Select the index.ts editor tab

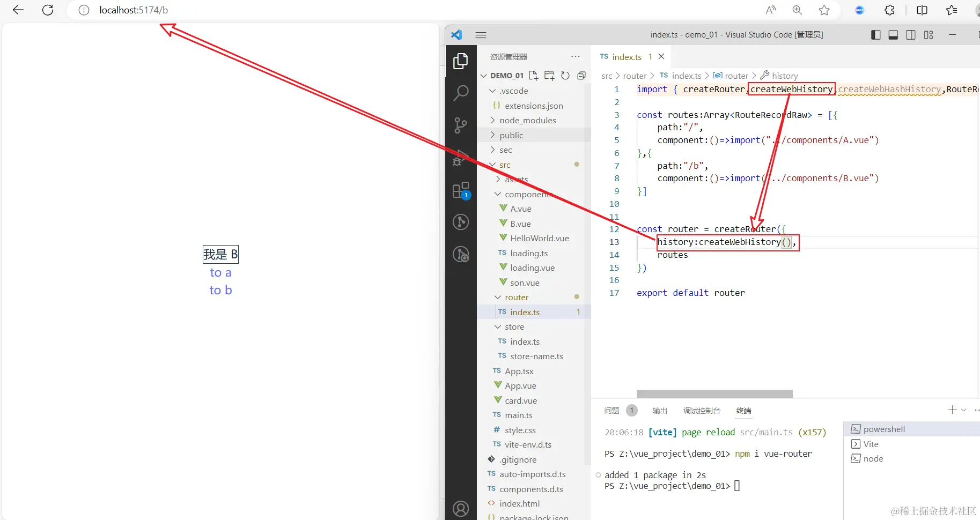(631, 56)
